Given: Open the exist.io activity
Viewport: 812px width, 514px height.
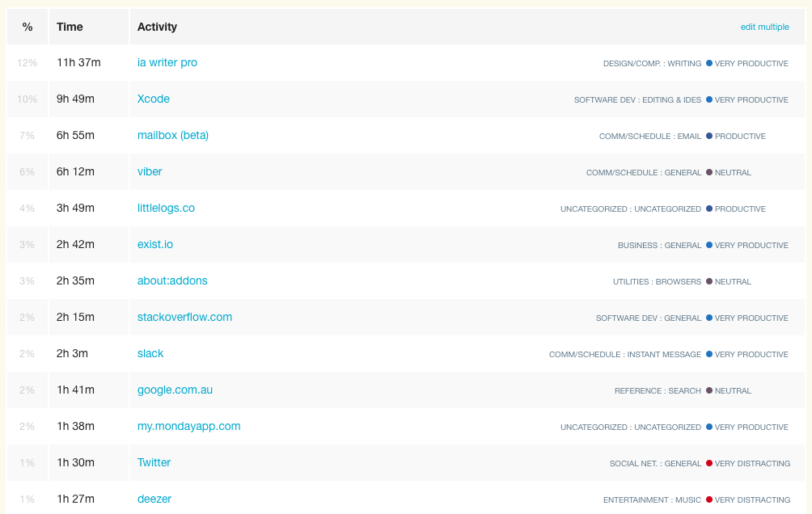Looking at the screenshot, I should 154,244.
